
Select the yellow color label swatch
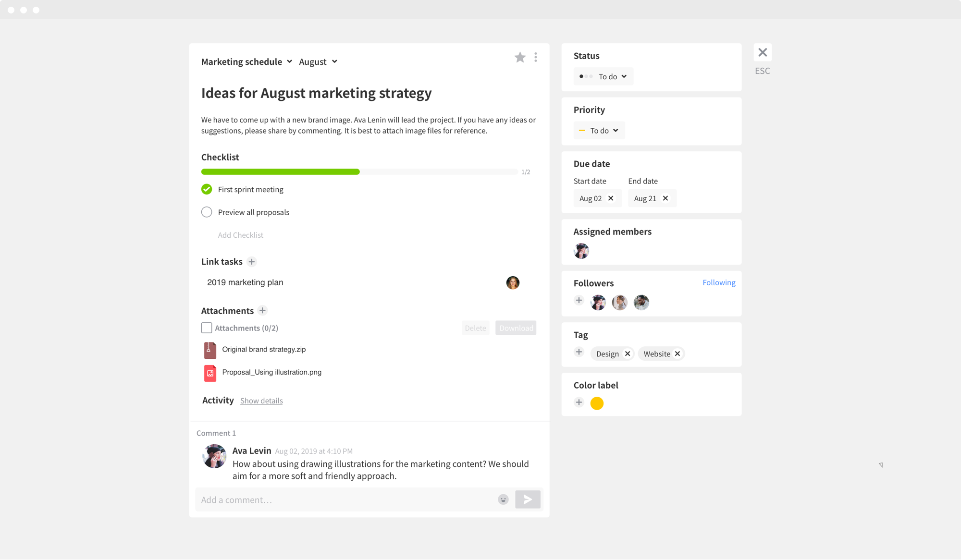597,403
